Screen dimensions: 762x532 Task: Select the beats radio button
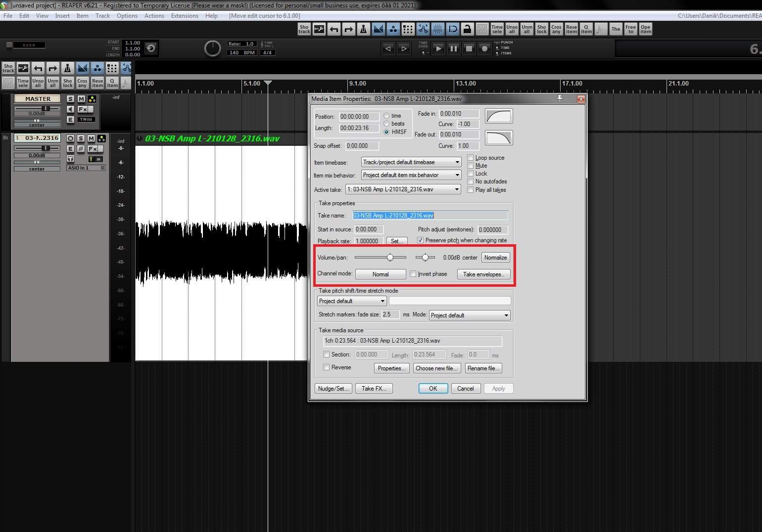pos(386,124)
